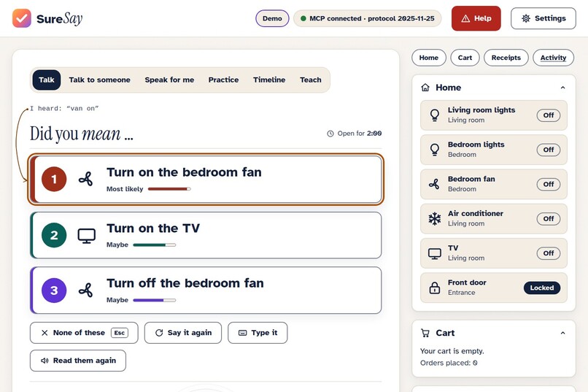Click the shopping cart icon in Cart panel
This screenshot has width=588, height=392.
tap(425, 333)
